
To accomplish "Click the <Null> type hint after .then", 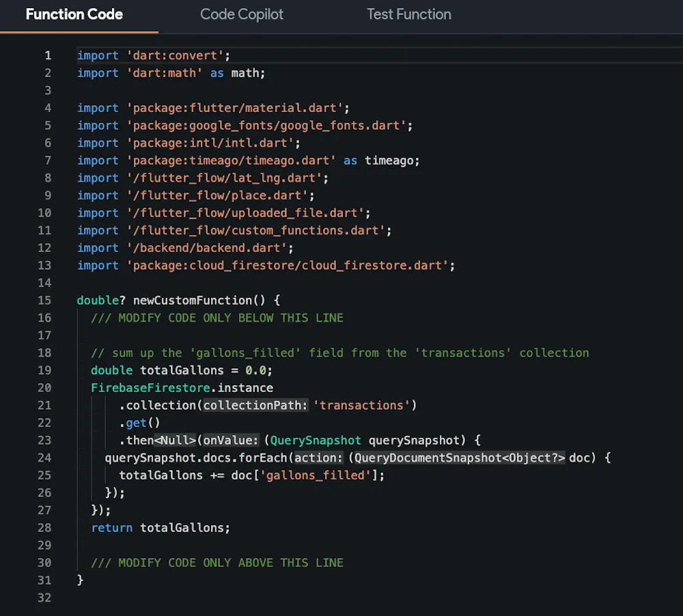I will pyautogui.click(x=175, y=440).
